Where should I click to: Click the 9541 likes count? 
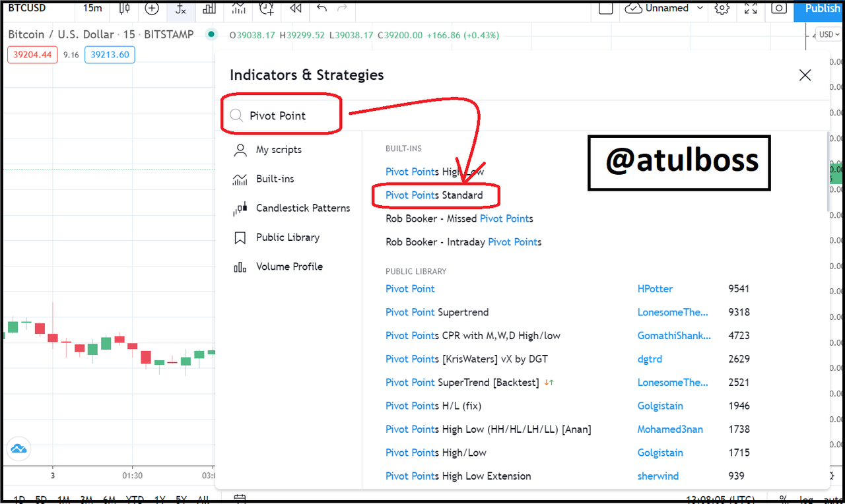click(x=739, y=289)
